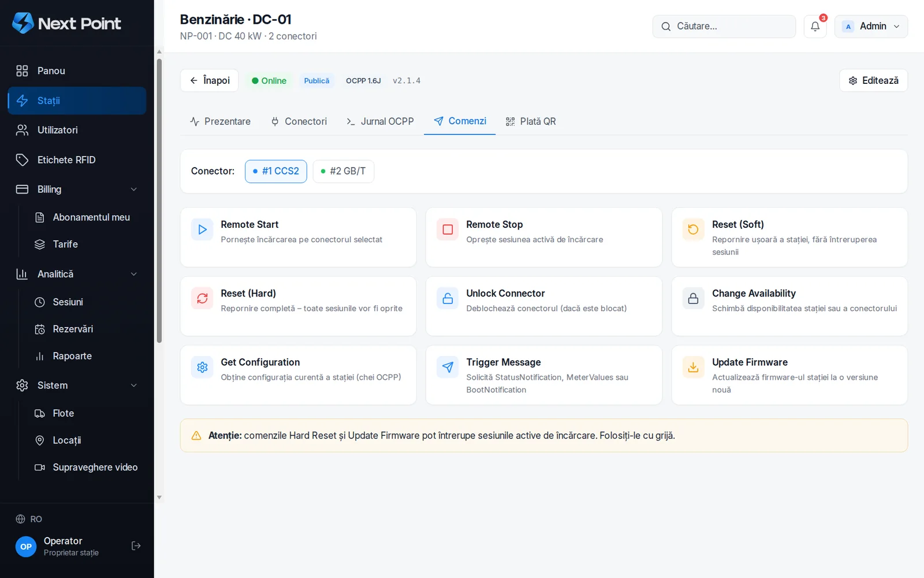Open the Admin account dropdown
The height and width of the screenshot is (578, 924).
(x=871, y=27)
